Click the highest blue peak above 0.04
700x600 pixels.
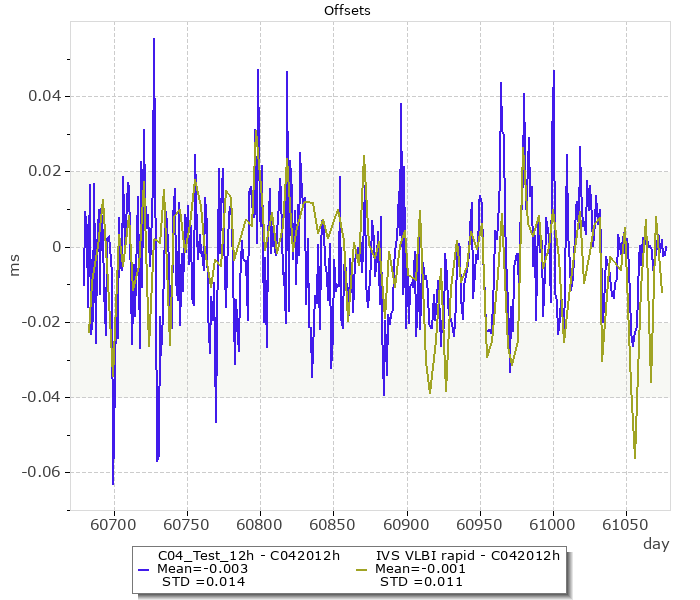point(154,40)
